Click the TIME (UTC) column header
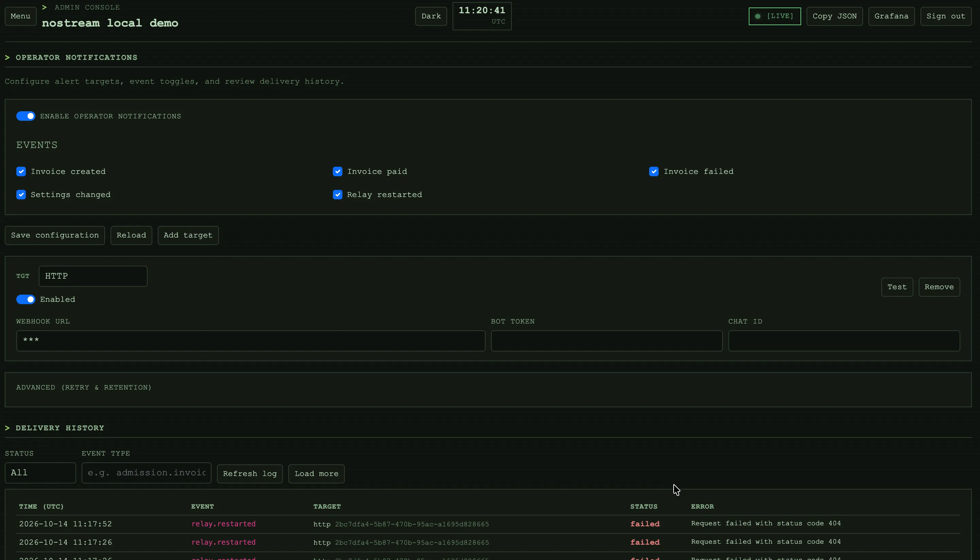 [41, 507]
